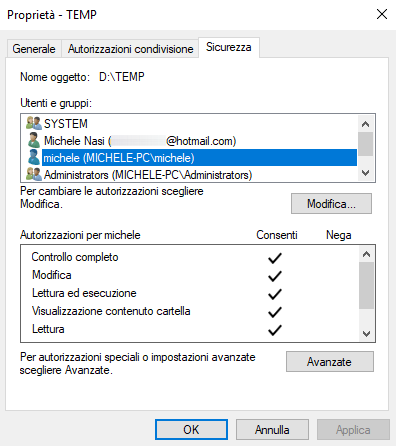The image size is (396, 446).
Task: Click the permissions list scroll up arrow
Action: 366,254
